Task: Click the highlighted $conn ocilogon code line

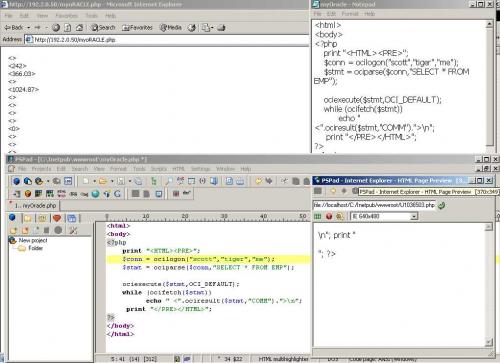Action: 208,259
